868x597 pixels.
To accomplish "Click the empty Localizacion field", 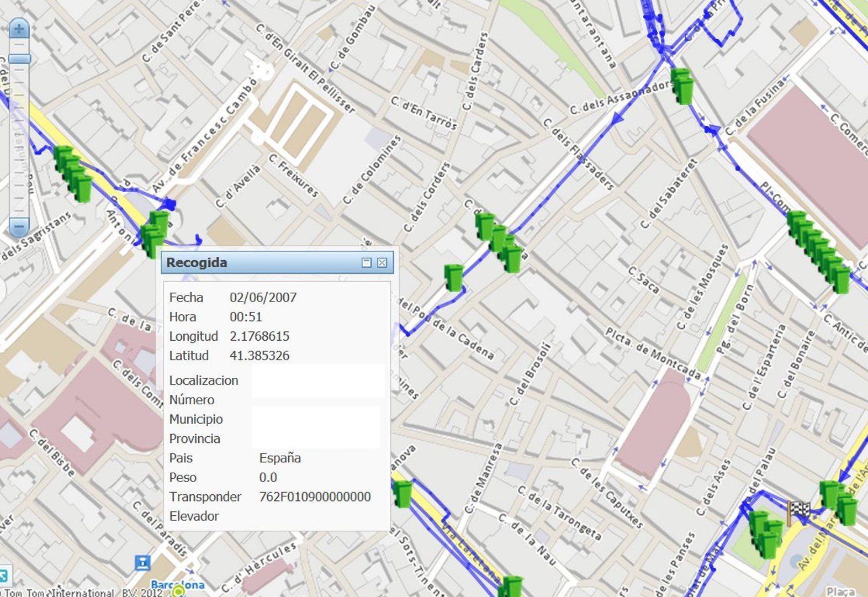I will point(317,381).
